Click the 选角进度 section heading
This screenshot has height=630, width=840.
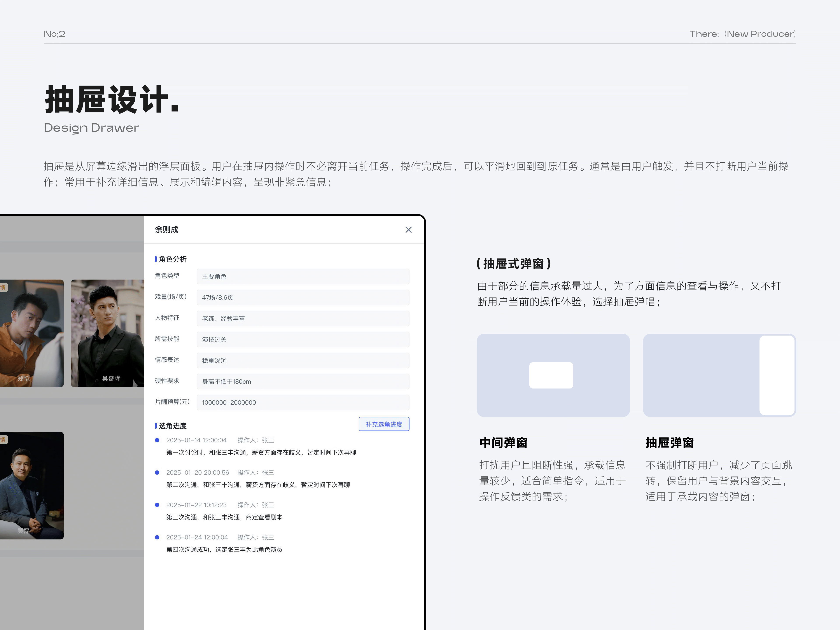(172, 426)
